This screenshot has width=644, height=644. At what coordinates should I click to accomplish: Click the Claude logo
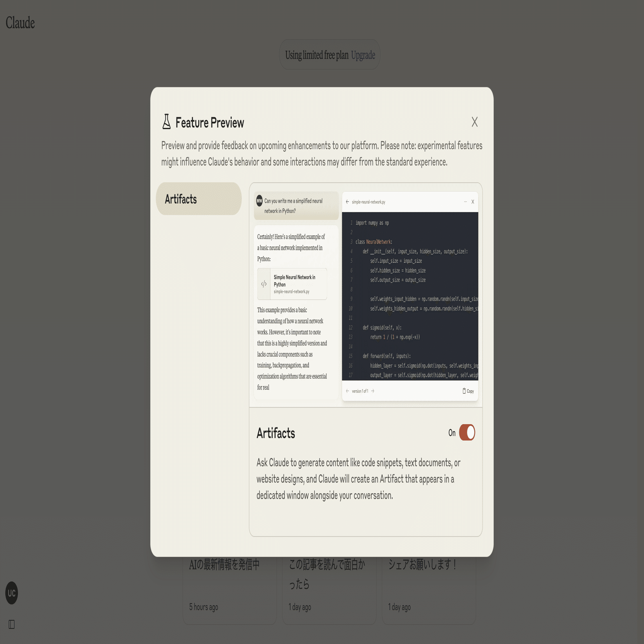(20, 23)
